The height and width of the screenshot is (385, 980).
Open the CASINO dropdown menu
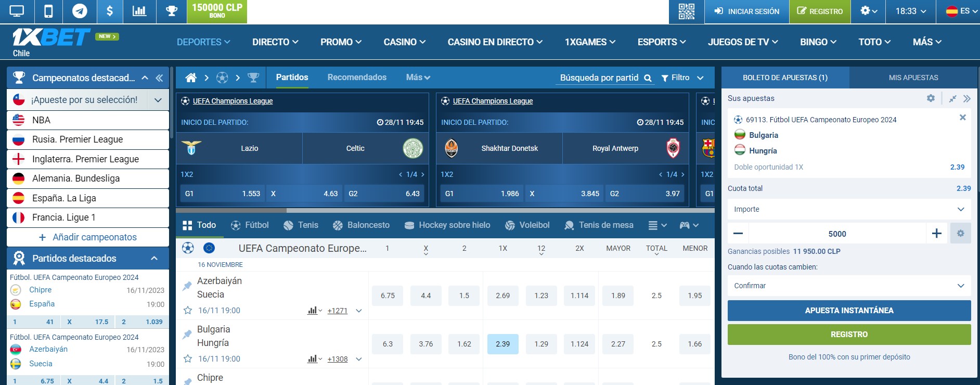(405, 42)
